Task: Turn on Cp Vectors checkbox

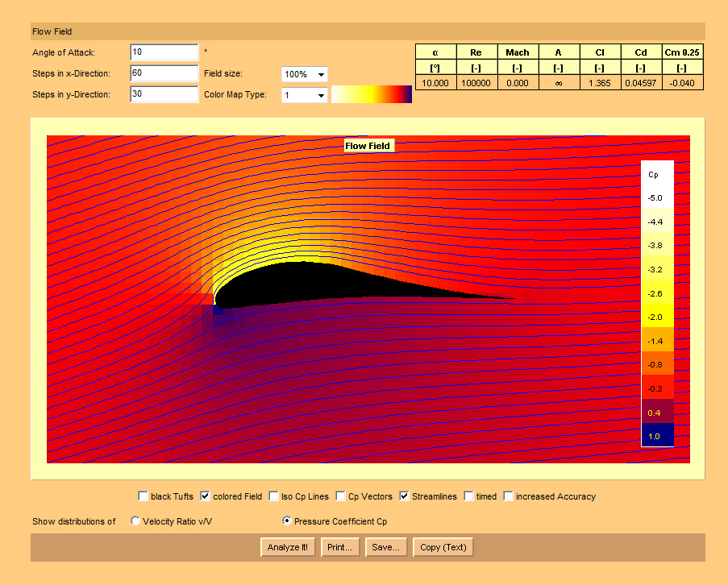Action: tap(342, 496)
